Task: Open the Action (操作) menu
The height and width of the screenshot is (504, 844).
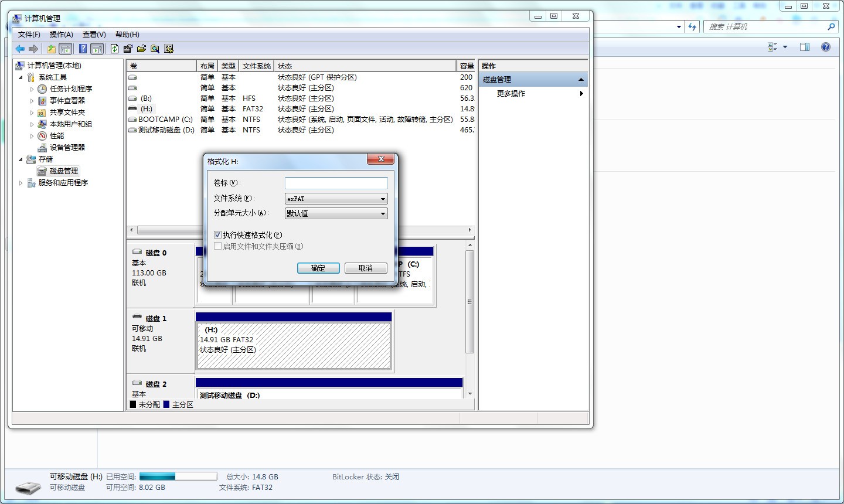Action: click(61, 35)
